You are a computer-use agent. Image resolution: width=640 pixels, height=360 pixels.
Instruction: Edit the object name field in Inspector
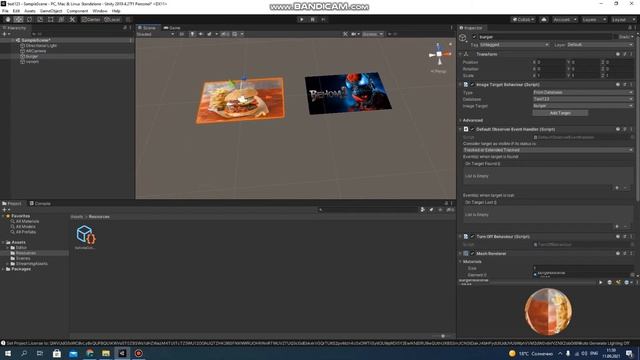point(544,37)
